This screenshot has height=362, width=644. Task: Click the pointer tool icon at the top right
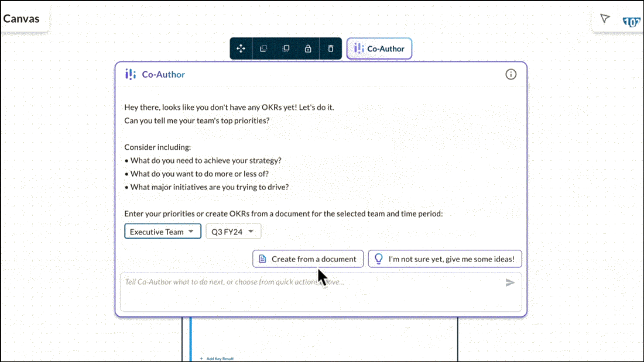(605, 19)
